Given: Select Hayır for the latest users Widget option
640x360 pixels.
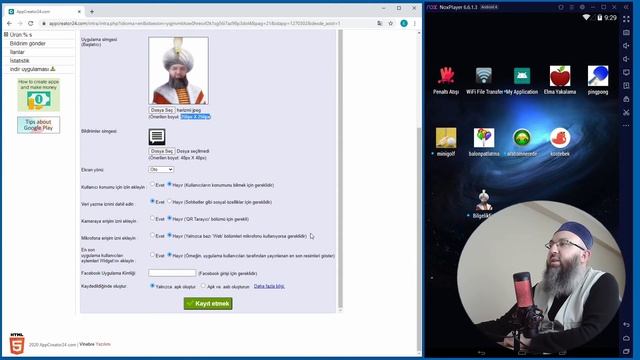Looking at the screenshot, I should (x=169, y=255).
